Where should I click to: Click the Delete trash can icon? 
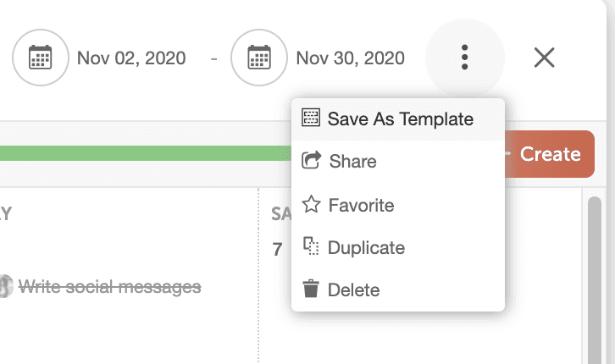click(x=312, y=290)
